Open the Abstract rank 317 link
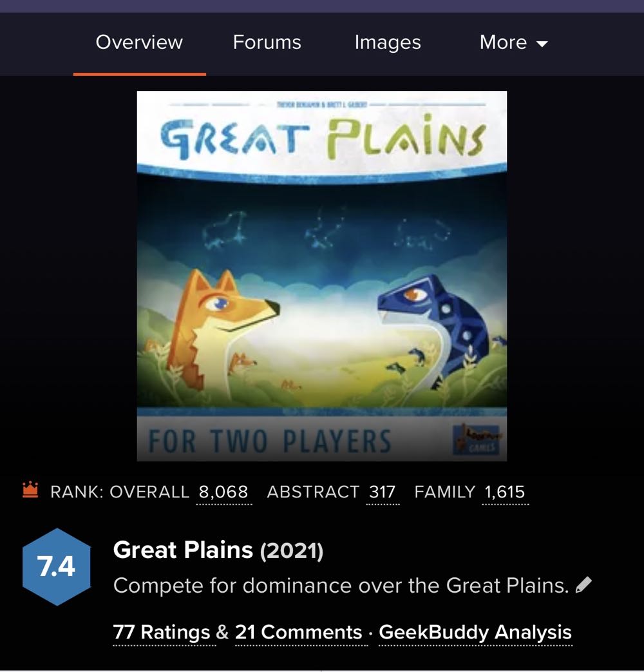Viewport: 644px width, 672px height. tap(382, 492)
